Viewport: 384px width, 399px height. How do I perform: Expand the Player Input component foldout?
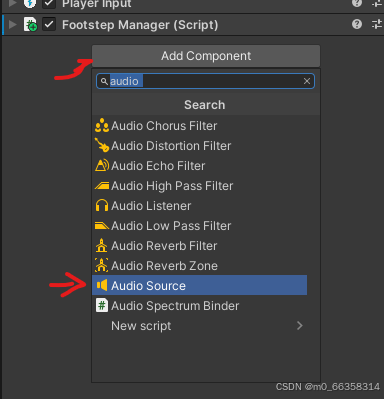[x=13, y=3]
